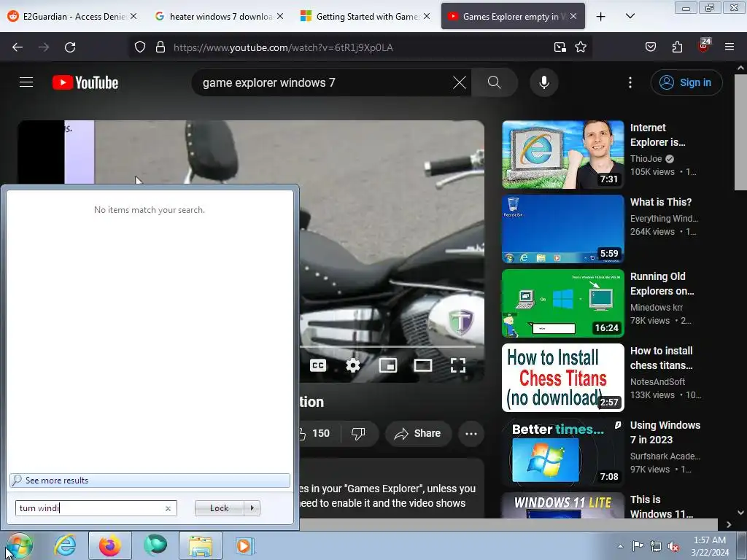Click Minedows krr channel name
Image resolution: width=747 pixels, height=560 pixels.
[x=657, y=308]
